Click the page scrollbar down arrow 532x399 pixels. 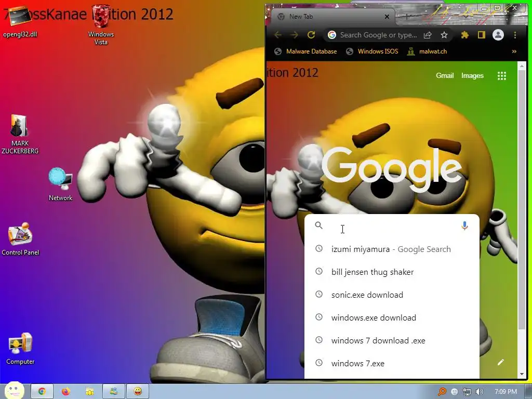point(522,374)
